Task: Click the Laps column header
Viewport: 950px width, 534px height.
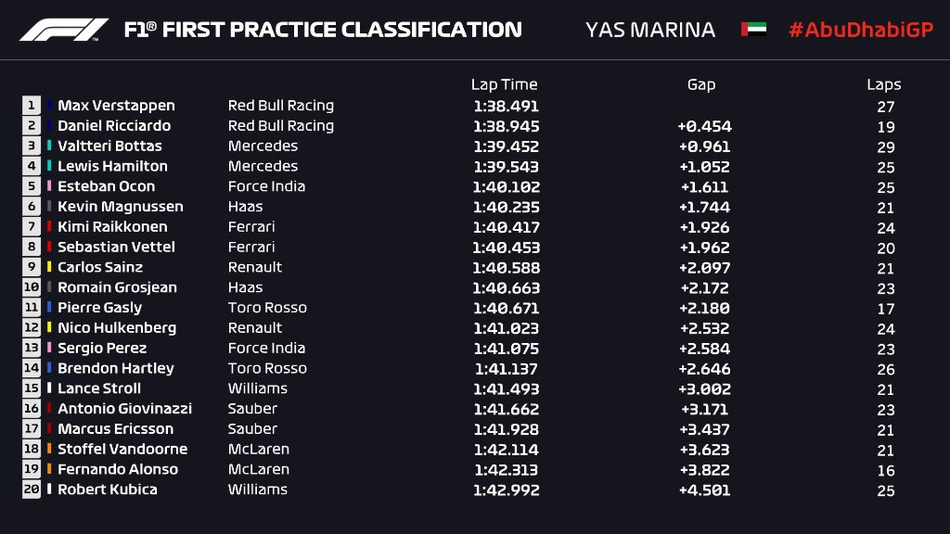Action: tap(884, 85)
